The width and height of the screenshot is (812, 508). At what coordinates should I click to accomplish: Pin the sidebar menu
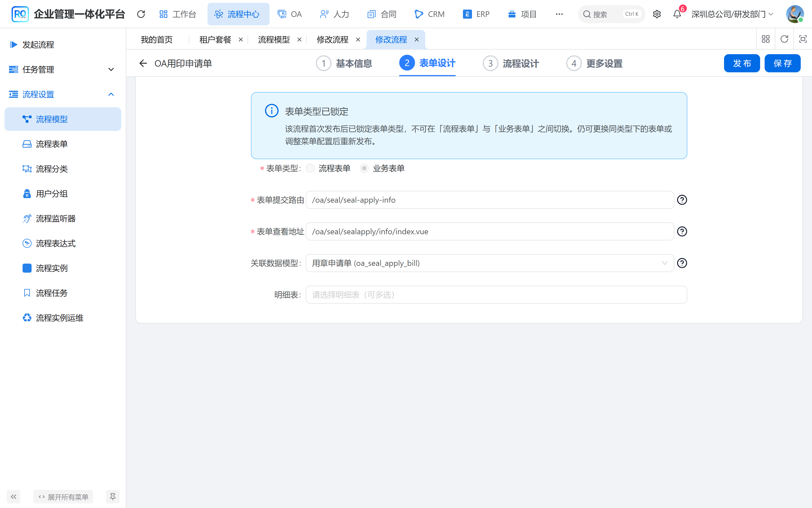[113, 497]
